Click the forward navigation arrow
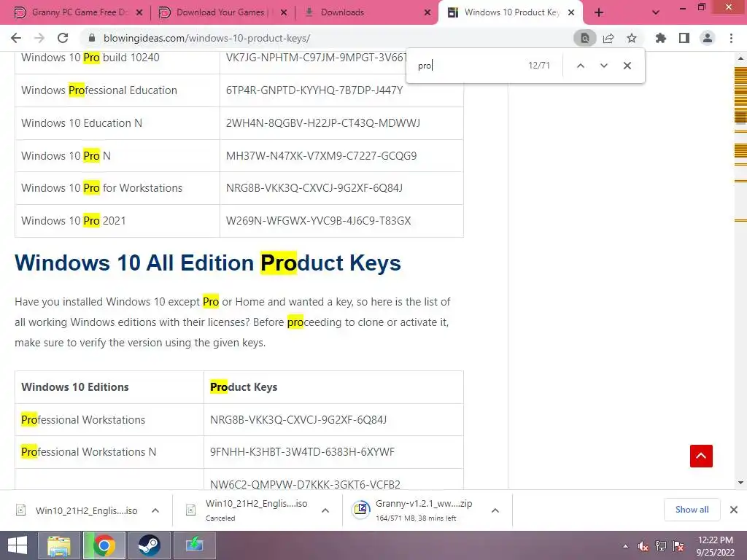The image size is (747, 560). click(39, 38)
